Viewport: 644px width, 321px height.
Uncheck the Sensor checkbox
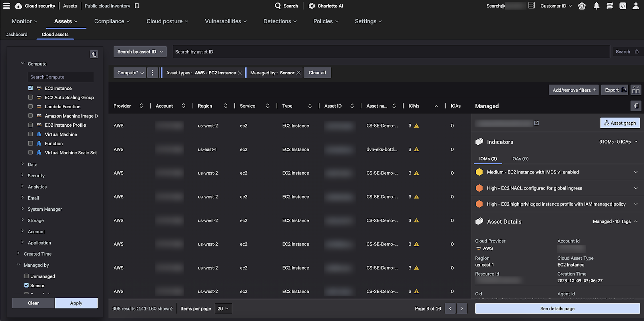click(27, 285)
